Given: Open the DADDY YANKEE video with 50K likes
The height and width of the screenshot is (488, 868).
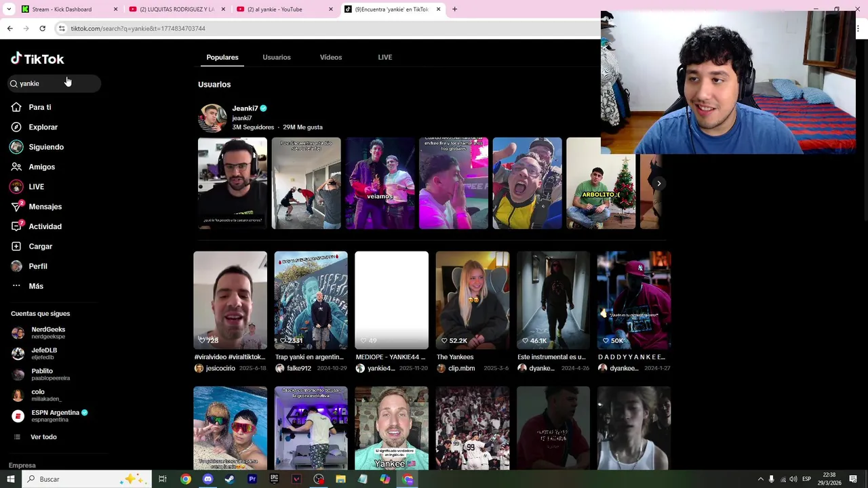Looking at the screenshot, I should 634,300.
